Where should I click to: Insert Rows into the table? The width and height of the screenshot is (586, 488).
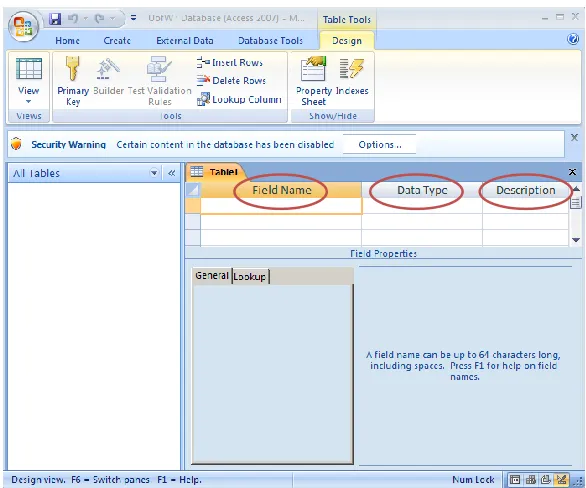pos(230,62)
